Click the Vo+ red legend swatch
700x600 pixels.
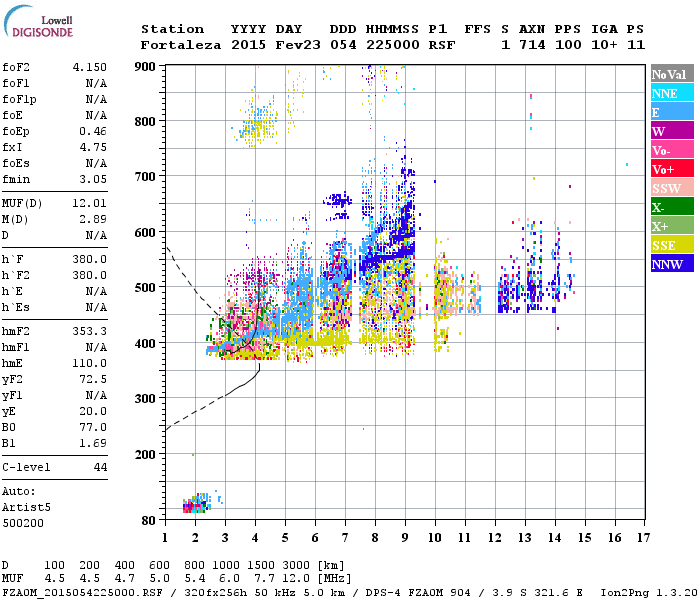tap(672, 169)
